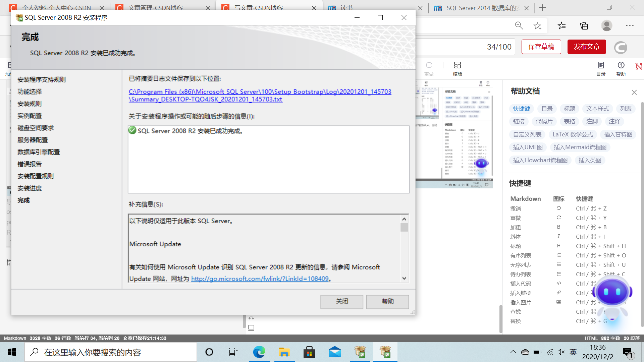
Task: Open Mail app from taskbar
Action: pos(335,352)
